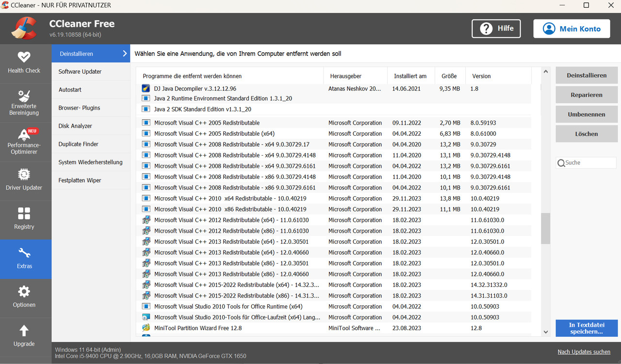Select the Festplatten Wiper entry
This screenshot has height=364, width=621.
[x=81, y=180]
